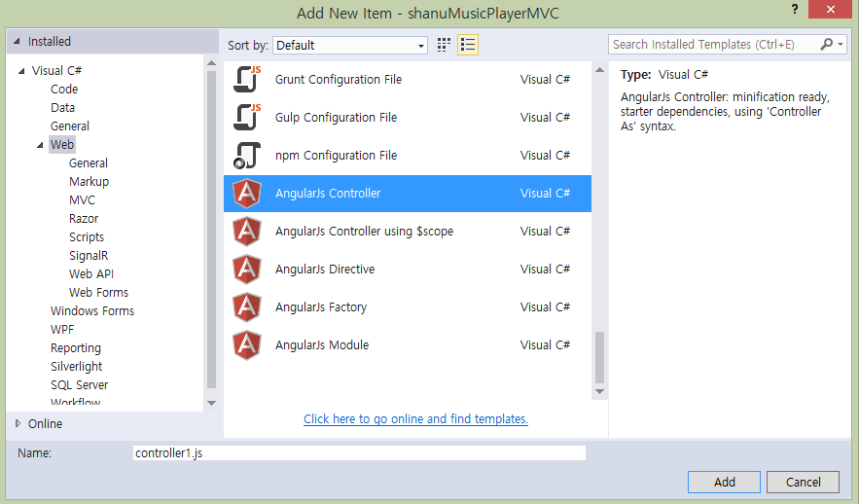Select the SignalR category

89,255
